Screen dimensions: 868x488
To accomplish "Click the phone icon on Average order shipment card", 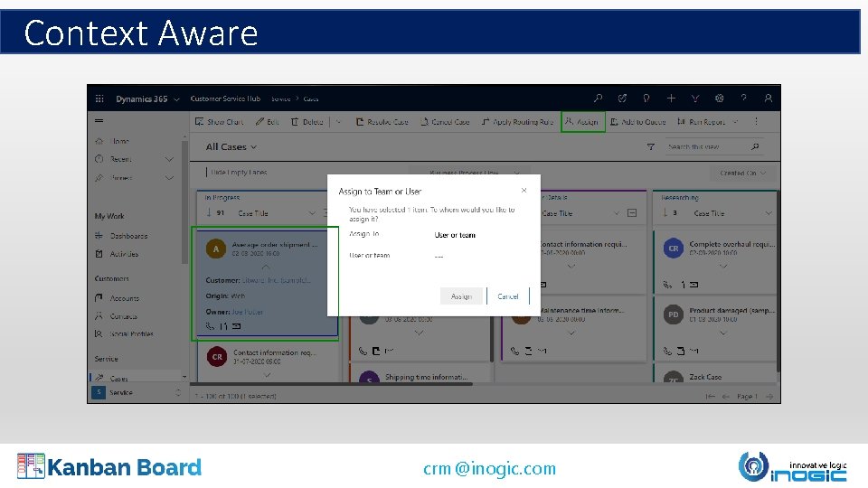I will tap(210, 326).
